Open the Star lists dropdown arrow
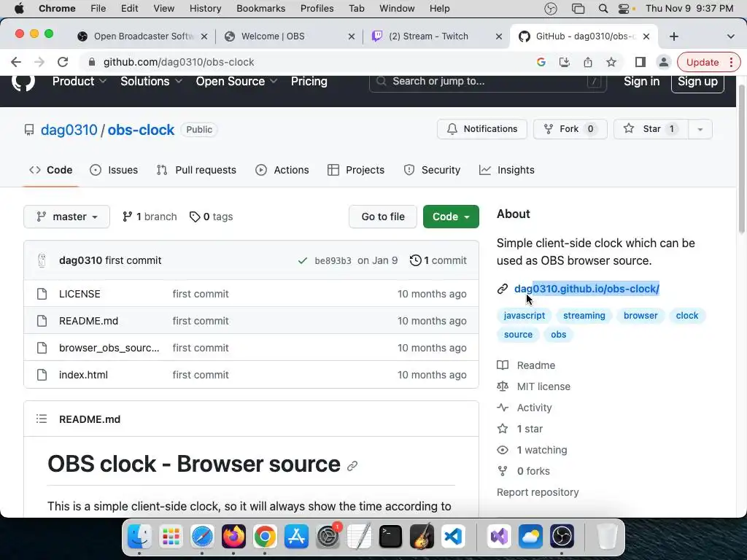The width and height of the screenshot is (747, 560). 700,129
